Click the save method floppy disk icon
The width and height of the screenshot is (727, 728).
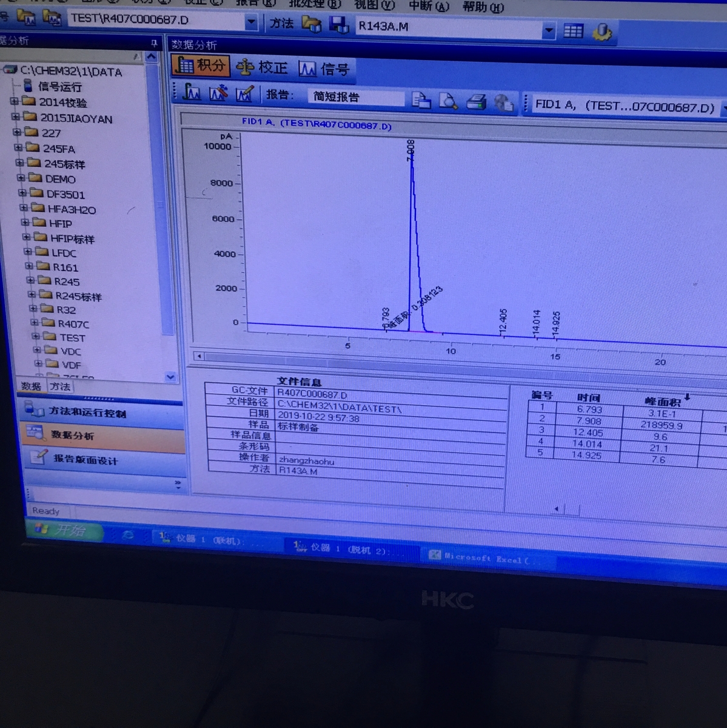pyautogui.click(x=338, y=24)
